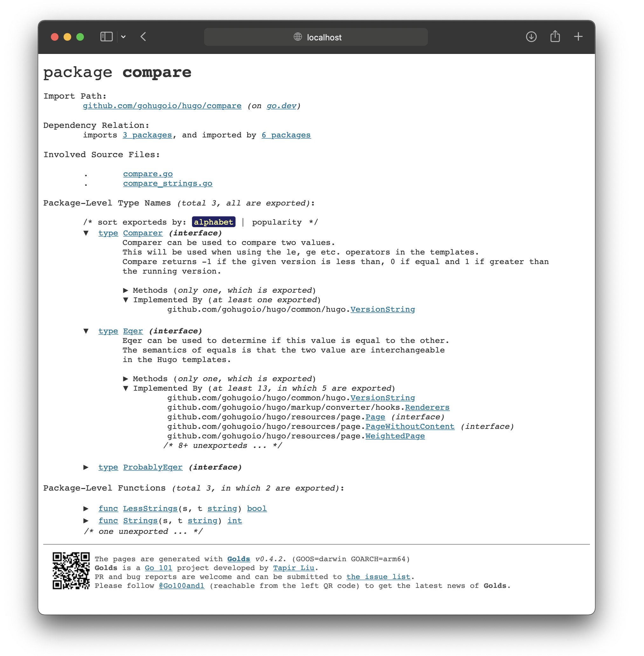Collapse the Comparer type entry
This screenshot has width=644, height=656.
point(86,233)
